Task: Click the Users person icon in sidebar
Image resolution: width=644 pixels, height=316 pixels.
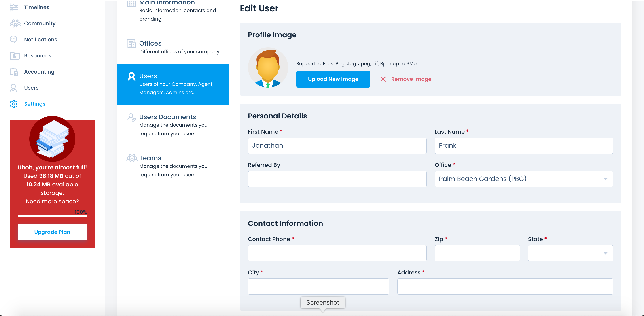Action: 13,88
